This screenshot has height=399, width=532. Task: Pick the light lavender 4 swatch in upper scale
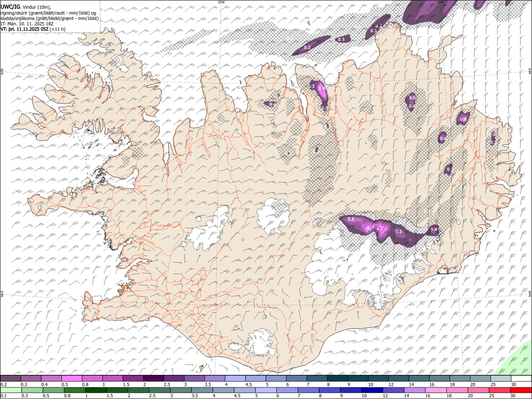pos(235,379)
